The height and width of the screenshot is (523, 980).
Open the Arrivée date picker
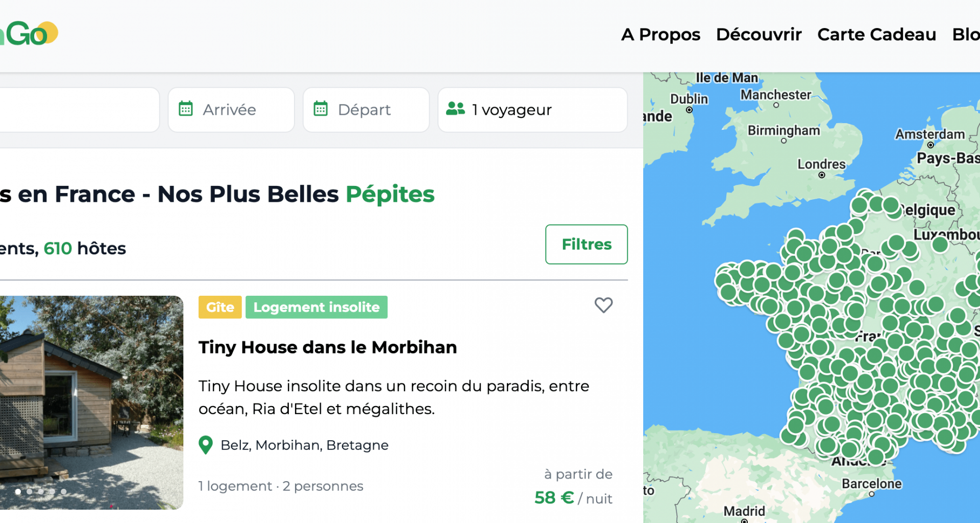click(x=231, y=110)
